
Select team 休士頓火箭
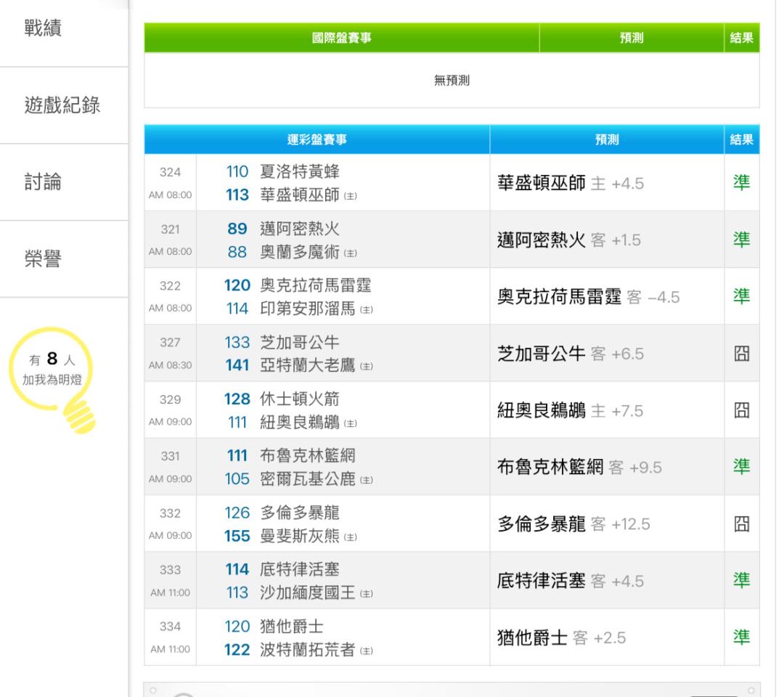click(x=300, y=399)
